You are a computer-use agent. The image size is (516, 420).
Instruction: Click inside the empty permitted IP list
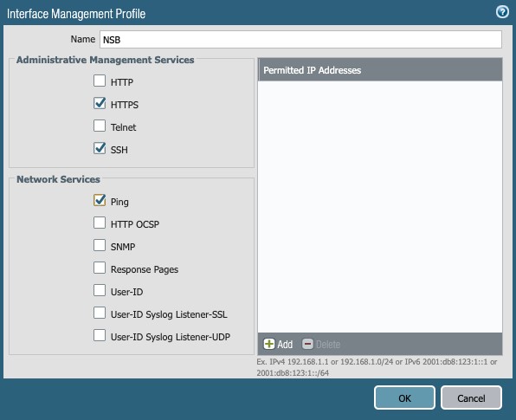380,207
